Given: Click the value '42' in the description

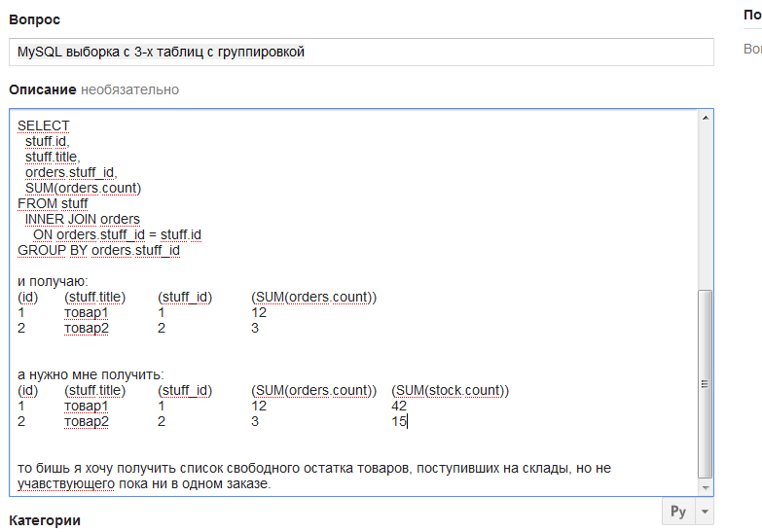Looking at the screenshot, I should coord(399,406).
